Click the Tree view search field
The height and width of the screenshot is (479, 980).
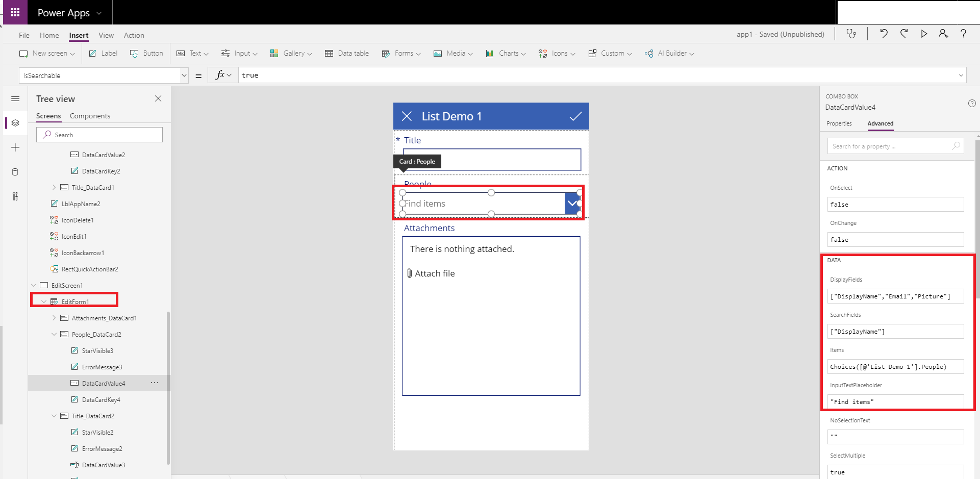(99, 135)
